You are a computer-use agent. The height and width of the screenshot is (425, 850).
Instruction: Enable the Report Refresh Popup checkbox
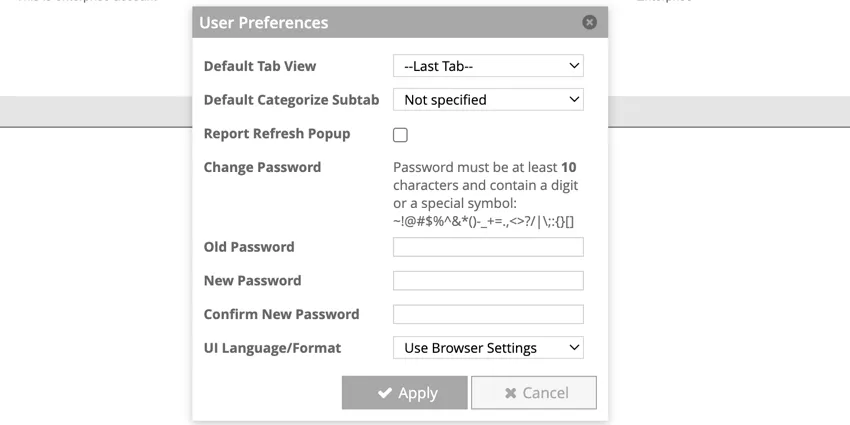400,135
